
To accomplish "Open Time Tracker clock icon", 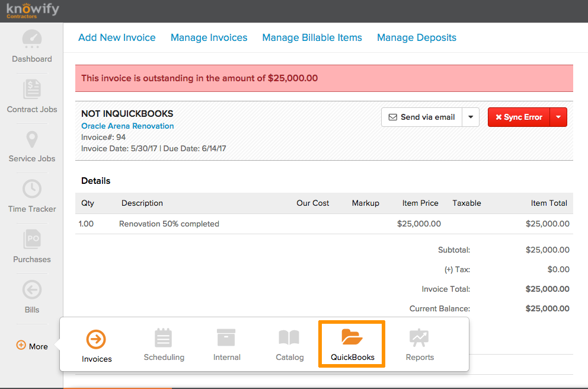I will click(x=32, y=189).
